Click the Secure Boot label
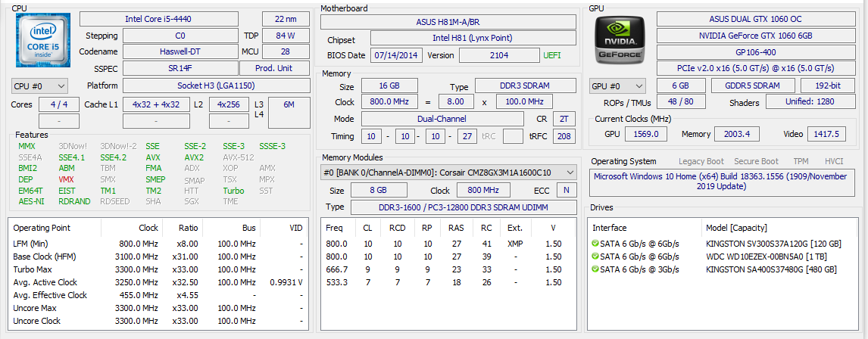 [756, 161]
